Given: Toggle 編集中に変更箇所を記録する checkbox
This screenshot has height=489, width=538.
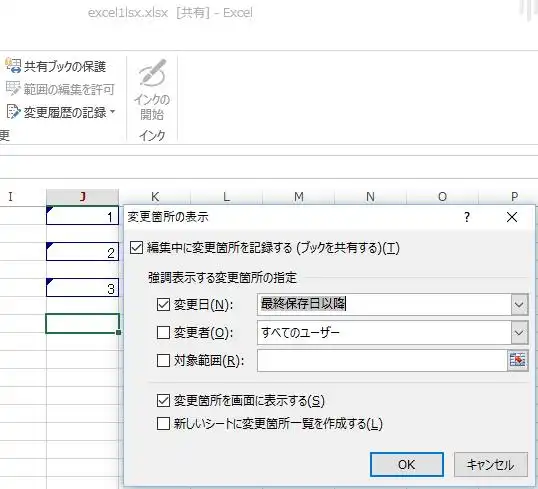Looking at the screenshot, I should [x=136, y=247].
